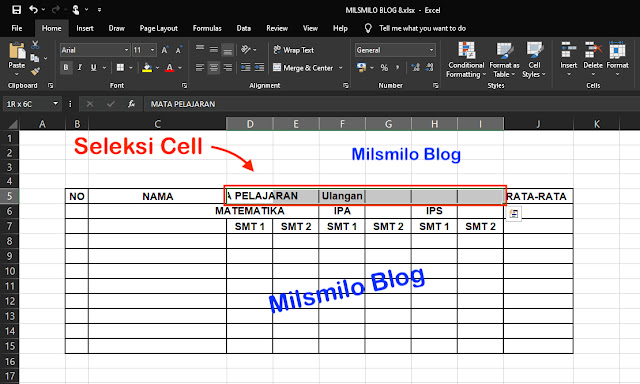Apply the red font color
The height and width of the screenshot is (384, 640).
click(169, 68)
